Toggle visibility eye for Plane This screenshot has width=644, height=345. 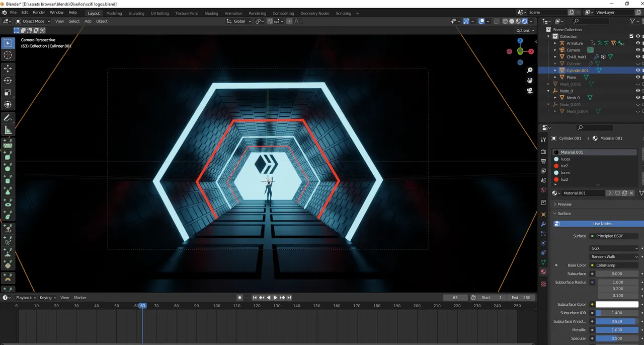638,77
